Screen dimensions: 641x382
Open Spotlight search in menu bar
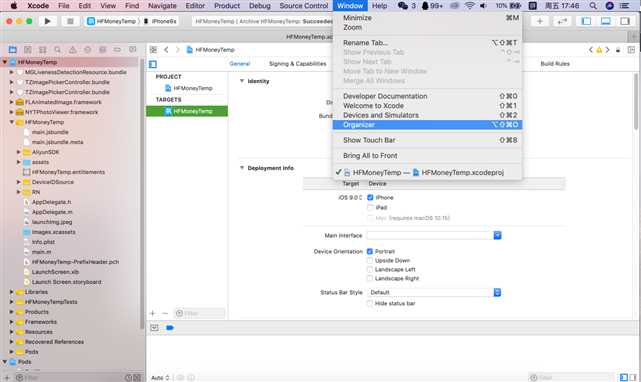[x=593, y=6]
